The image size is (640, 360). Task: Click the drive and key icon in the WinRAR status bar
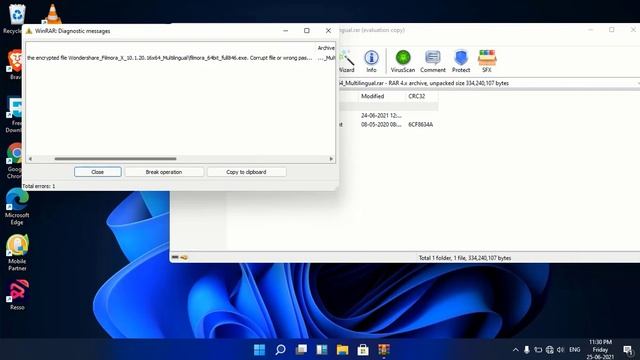(180, 258)
